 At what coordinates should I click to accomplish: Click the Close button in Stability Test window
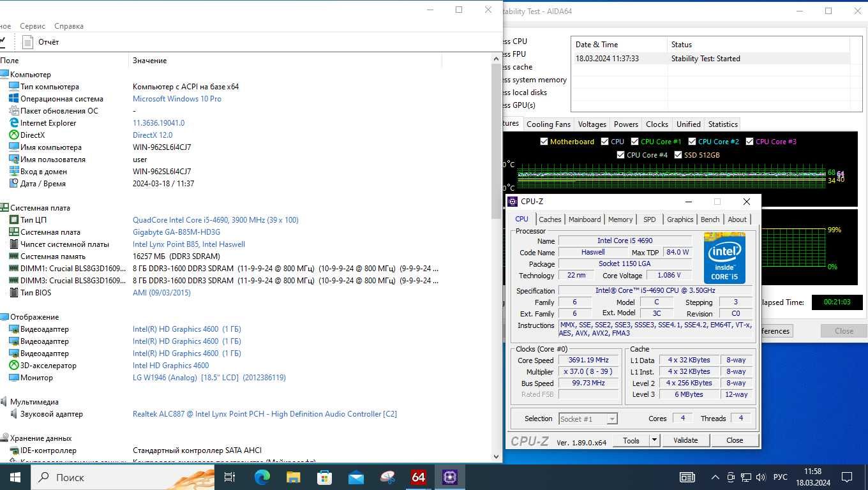tap(844, 330)
